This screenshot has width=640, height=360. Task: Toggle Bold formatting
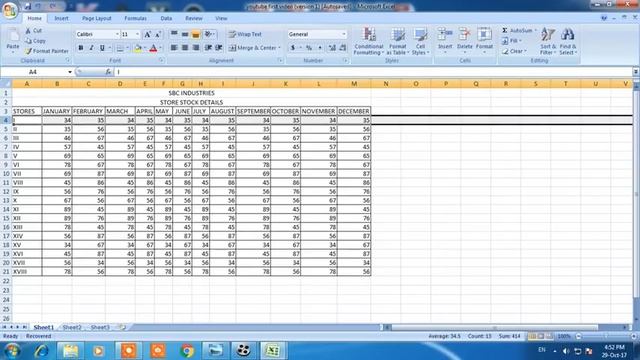(81, 48)
